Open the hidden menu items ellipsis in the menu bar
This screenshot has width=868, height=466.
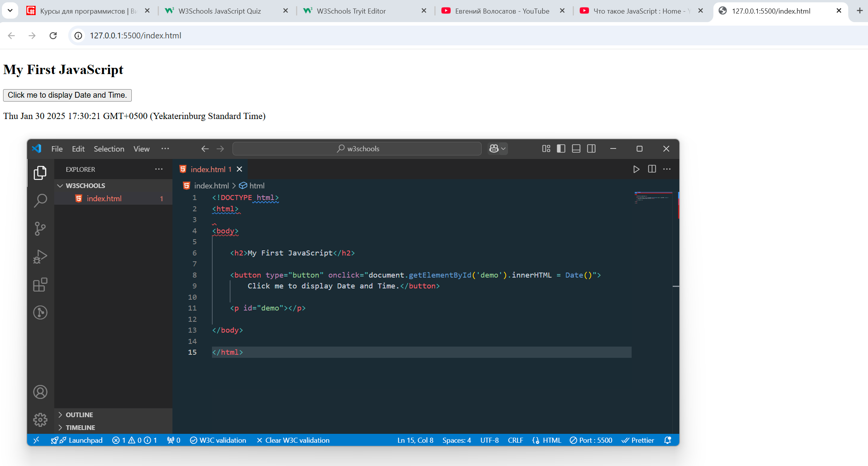pos(165,149)
